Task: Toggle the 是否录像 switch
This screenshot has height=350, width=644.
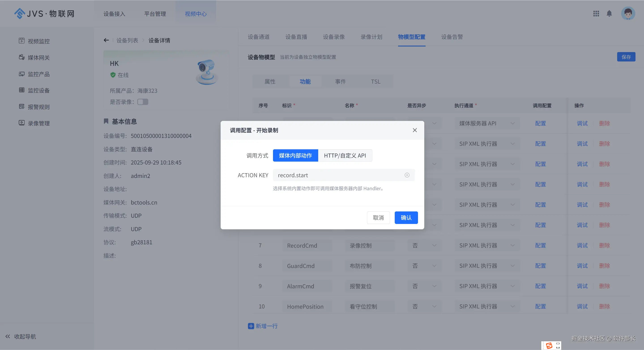Action: coord(143,102)
